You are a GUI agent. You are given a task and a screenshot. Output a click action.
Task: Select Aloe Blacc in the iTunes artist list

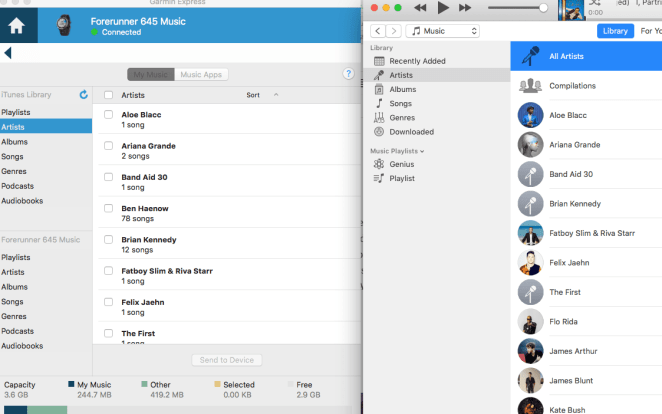(x=586, y=115)
